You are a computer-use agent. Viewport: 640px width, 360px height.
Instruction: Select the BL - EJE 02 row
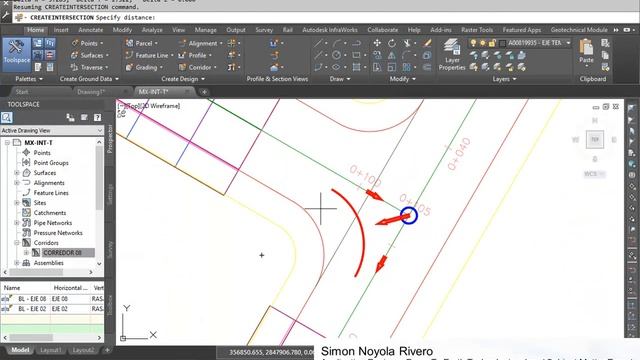52,309
